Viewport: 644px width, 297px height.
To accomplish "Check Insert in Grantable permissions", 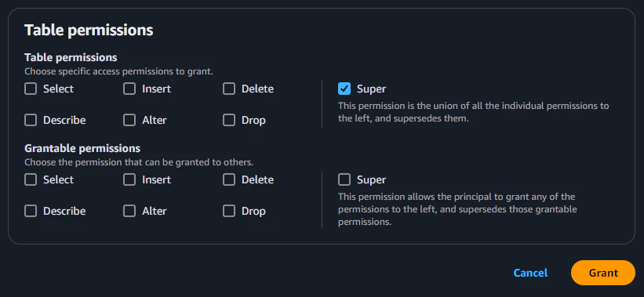I will (x=129, y=179).
